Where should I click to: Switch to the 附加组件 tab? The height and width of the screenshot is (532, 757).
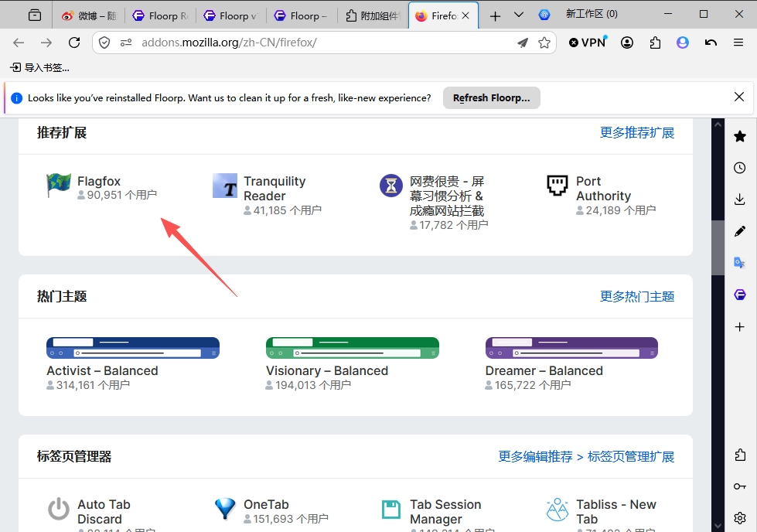click(x=372, y=16)
